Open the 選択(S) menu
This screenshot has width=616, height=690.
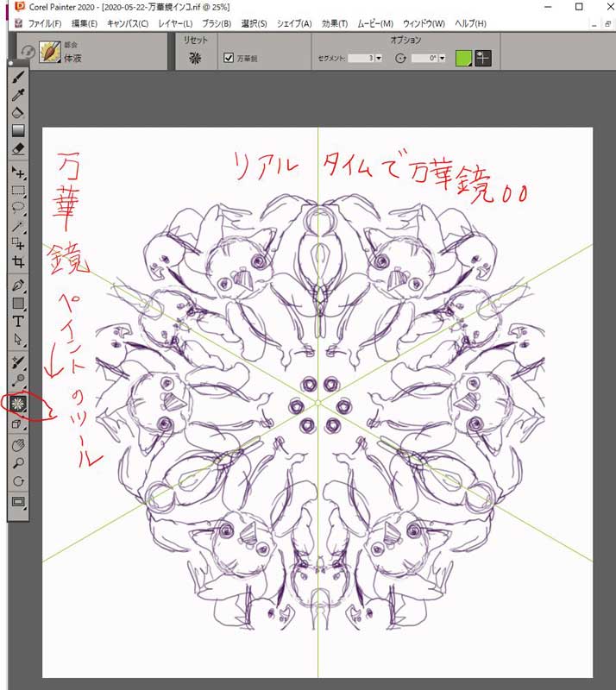(254, 24)
